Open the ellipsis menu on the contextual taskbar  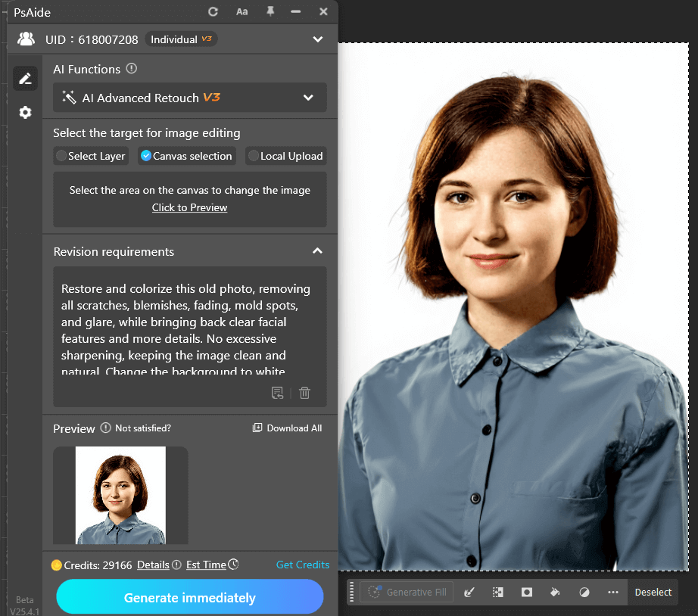click(612, 592)
